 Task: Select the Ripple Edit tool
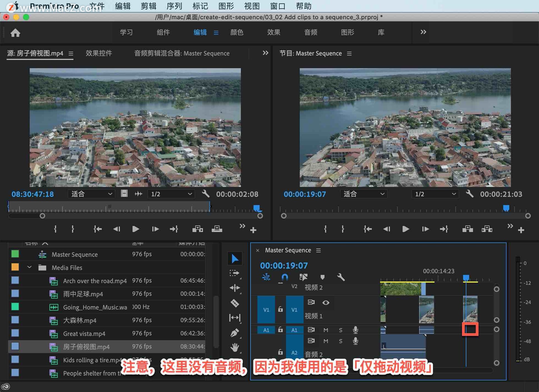pos(235,288)
